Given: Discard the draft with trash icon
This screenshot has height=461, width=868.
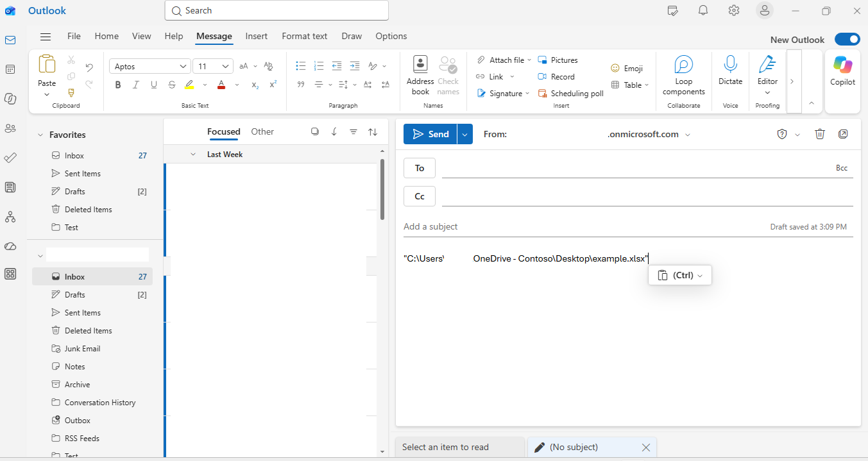Looking at the screenshot, I should (819, 134).
